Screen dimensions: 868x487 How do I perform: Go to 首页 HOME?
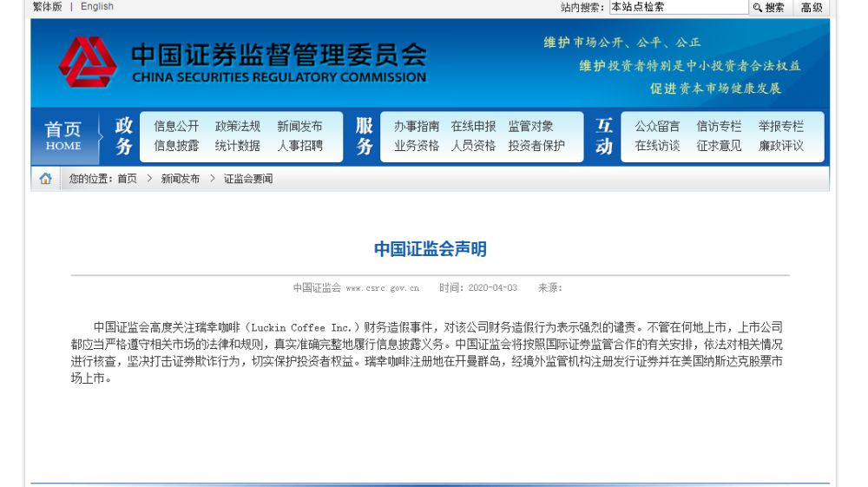(63, 136)
